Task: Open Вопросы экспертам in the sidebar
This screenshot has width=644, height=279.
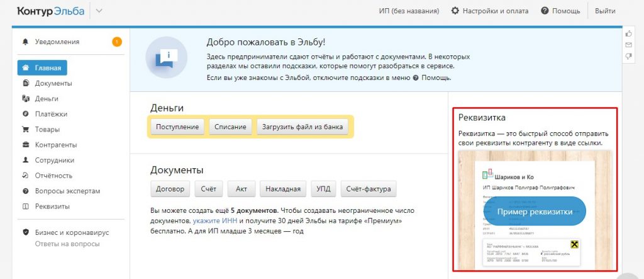Action: [x=67, y=191]
